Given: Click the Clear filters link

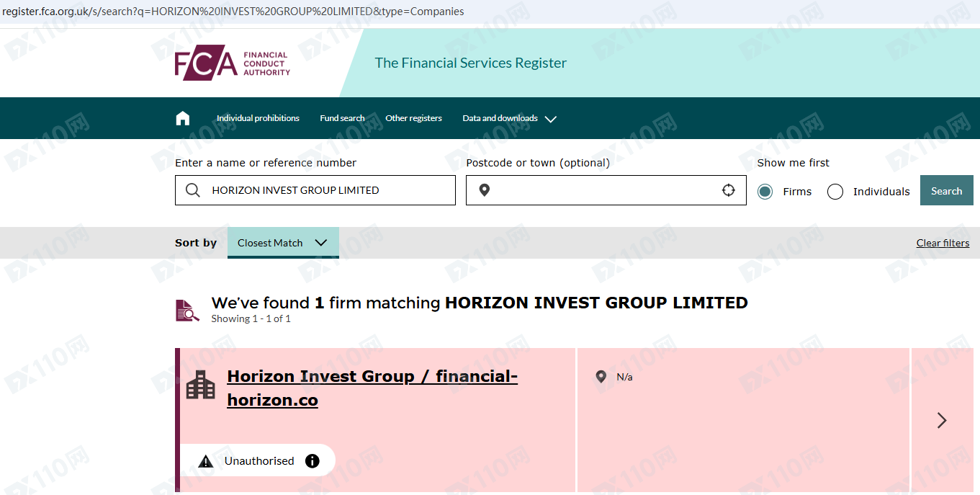Looking at the screenshot, I should click(x=943, y=243).
